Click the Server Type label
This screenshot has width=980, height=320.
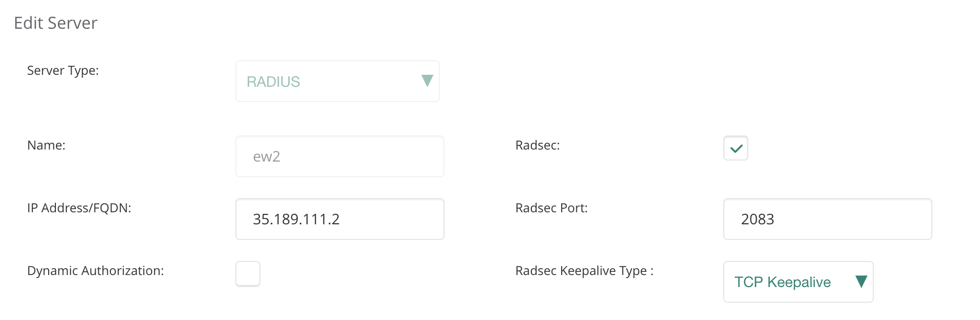click(63, 70)
